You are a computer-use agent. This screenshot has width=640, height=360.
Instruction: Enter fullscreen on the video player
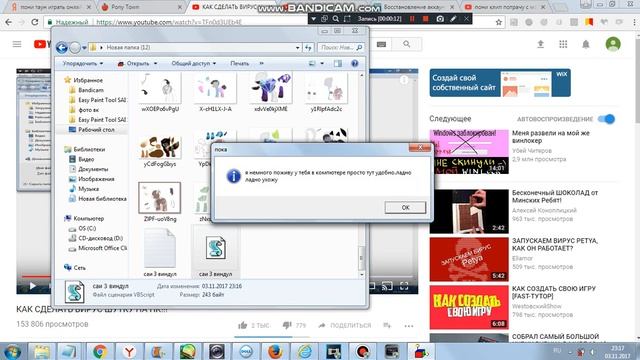click(x=404, y=286)
